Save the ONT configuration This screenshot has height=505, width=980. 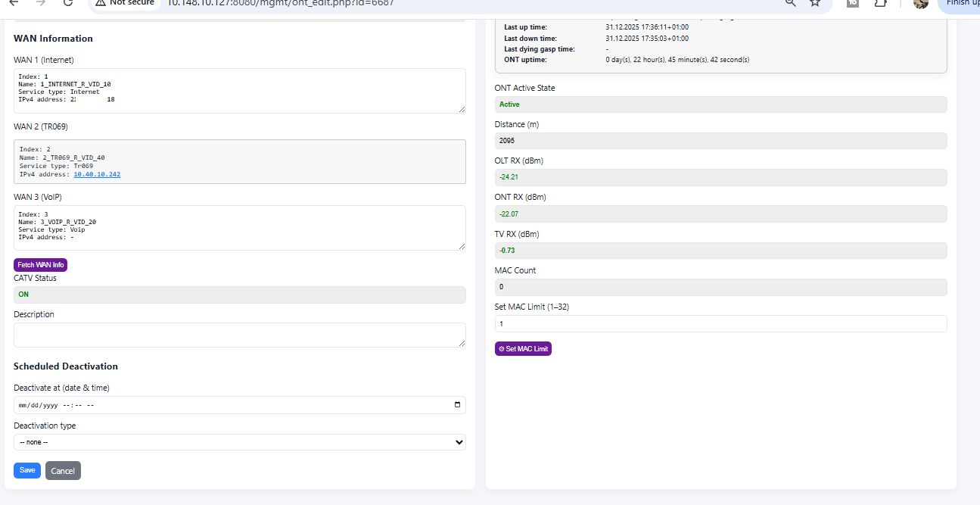(26, 470)
